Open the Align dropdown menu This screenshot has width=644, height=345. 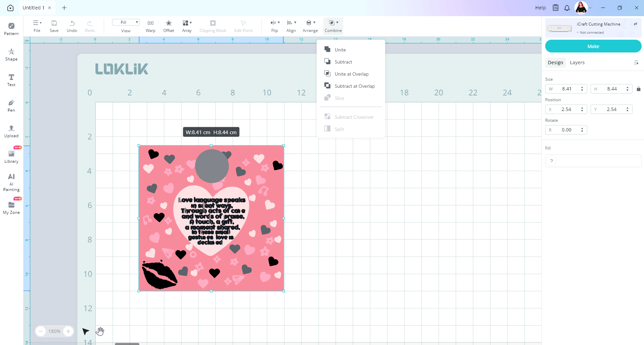click(291, 26)
